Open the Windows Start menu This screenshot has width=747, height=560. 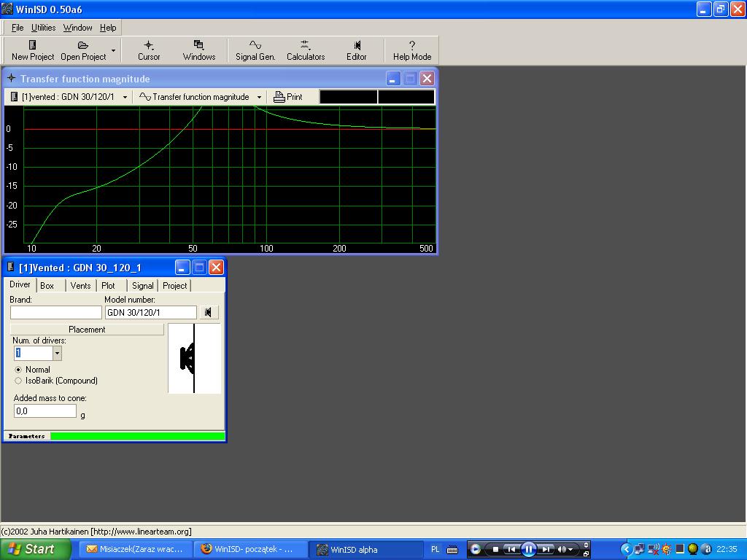tap(36, 549)
